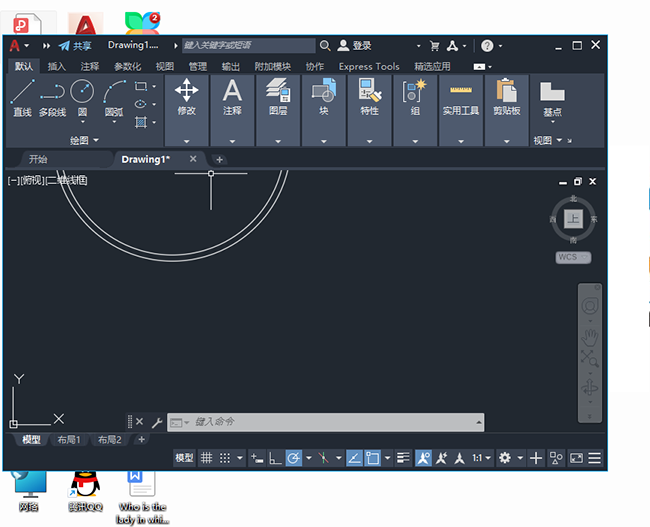
Task: Toggle Isometric Drafting in status bar
Action: [x=323, y=458]
